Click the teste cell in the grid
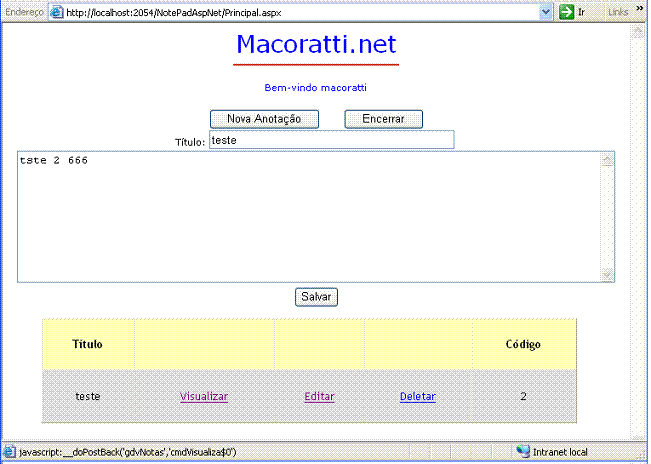This screenshot has height=464, width=651. [88, 396]
